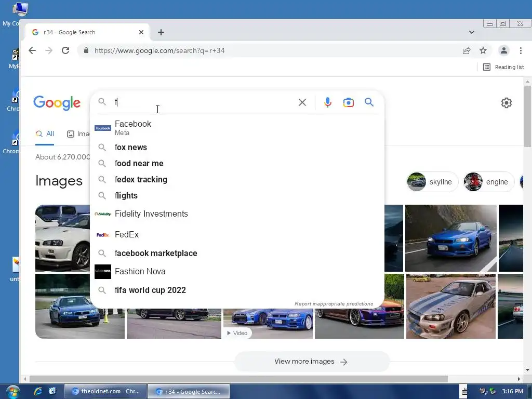Click the system tray clock
Image resolution: width=532 pixels, height=399 pixels.
[x=512, y=391]
